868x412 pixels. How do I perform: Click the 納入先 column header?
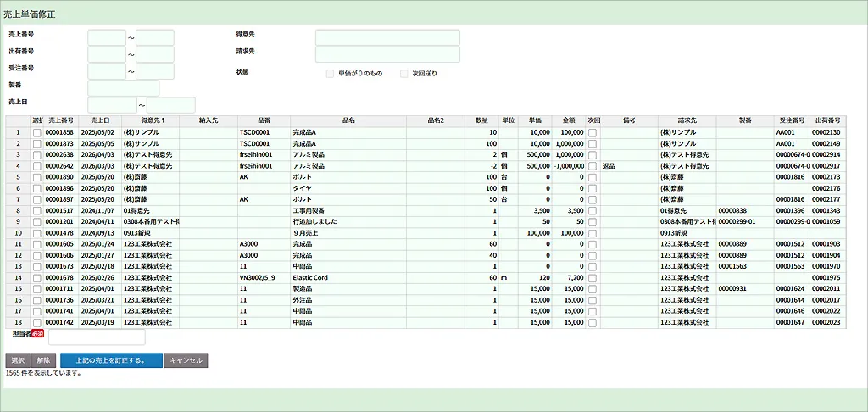coord(209,120)
